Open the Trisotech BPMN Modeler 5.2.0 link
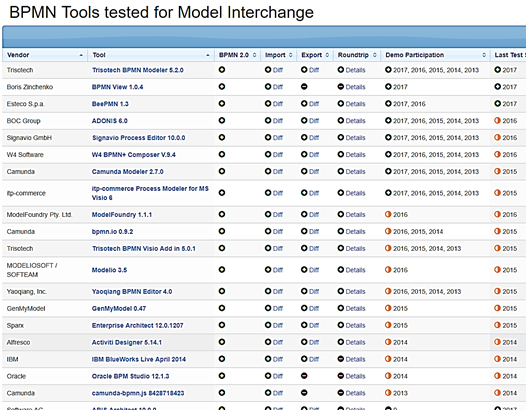Screen dimensions: 526x410 138,70
